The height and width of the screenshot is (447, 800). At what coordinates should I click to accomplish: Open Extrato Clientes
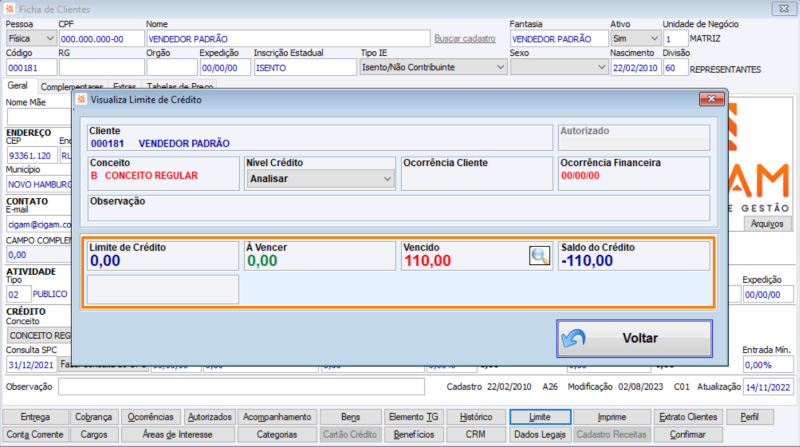[x=688, y=417]
